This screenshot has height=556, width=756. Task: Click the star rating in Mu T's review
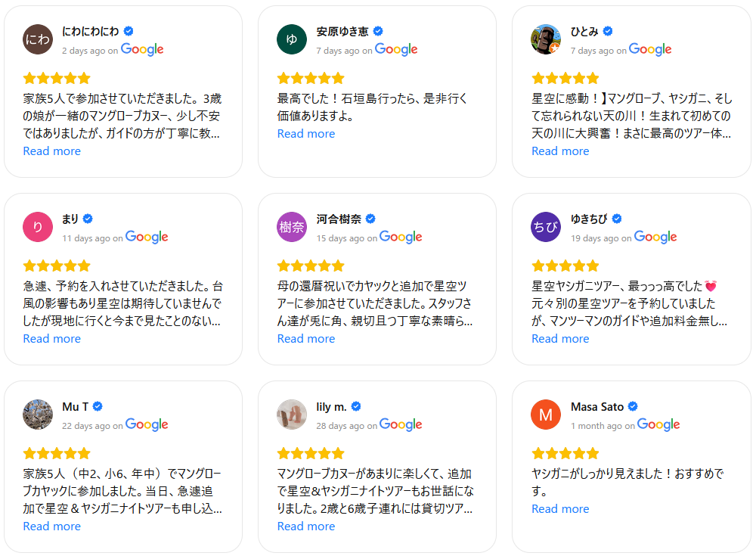tap(57, 453)
